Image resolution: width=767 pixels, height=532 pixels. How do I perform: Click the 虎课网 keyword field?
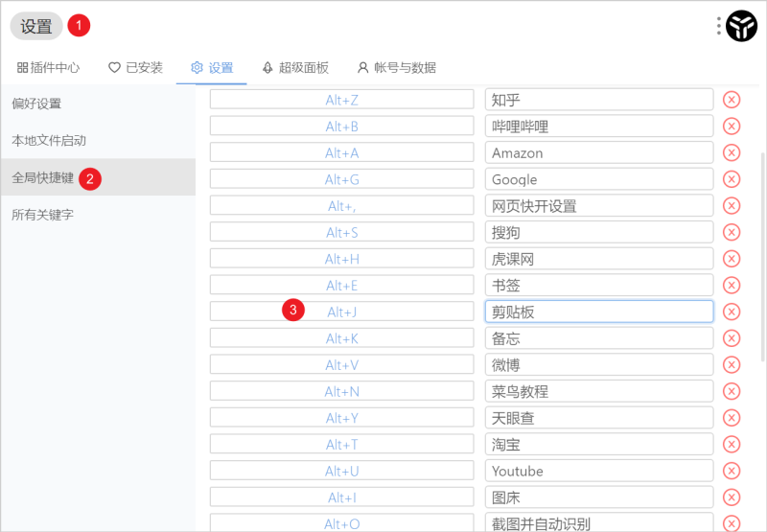pyautogui.click(x=599, y=258)
